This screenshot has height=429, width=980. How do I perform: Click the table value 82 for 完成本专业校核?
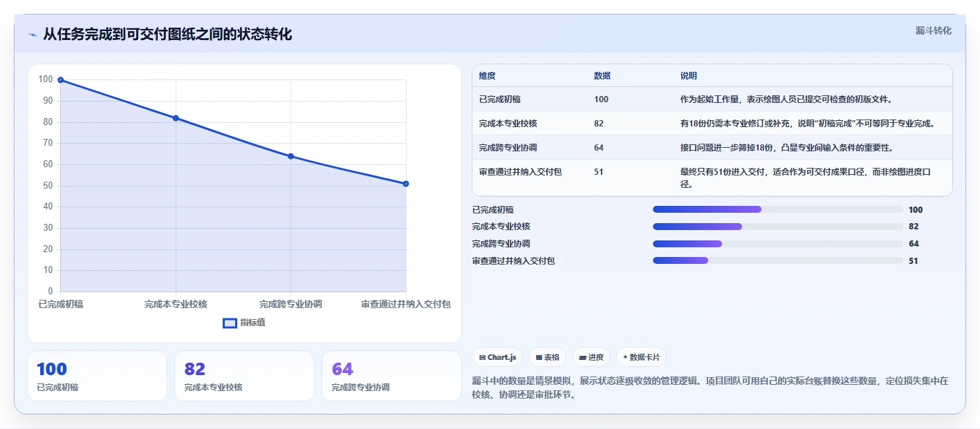pyautogui.click(x=599, y=124)
